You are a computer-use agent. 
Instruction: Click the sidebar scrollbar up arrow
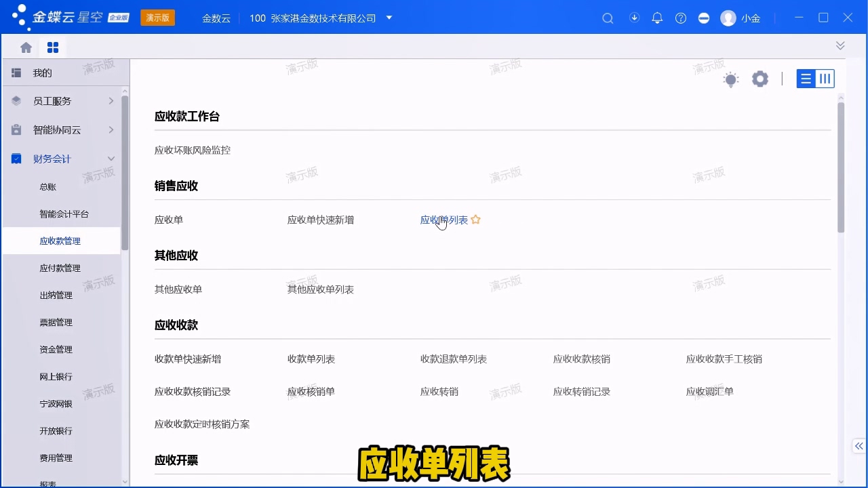[x=125, y=91]
